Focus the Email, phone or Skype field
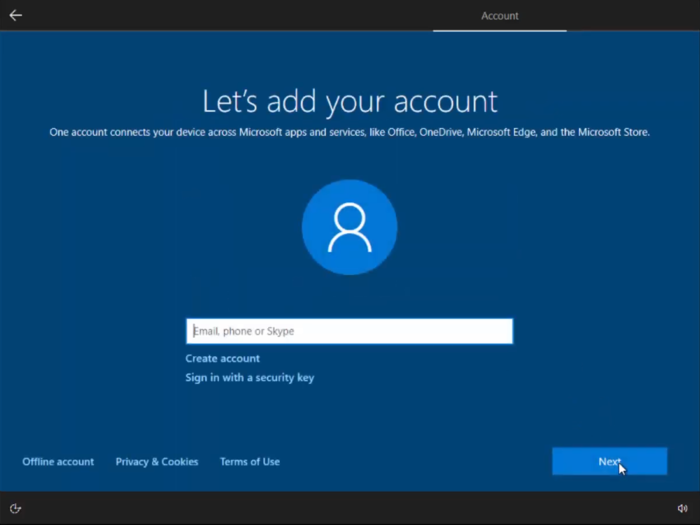This screenshot has width=700, height=525. tap(350, 331)
